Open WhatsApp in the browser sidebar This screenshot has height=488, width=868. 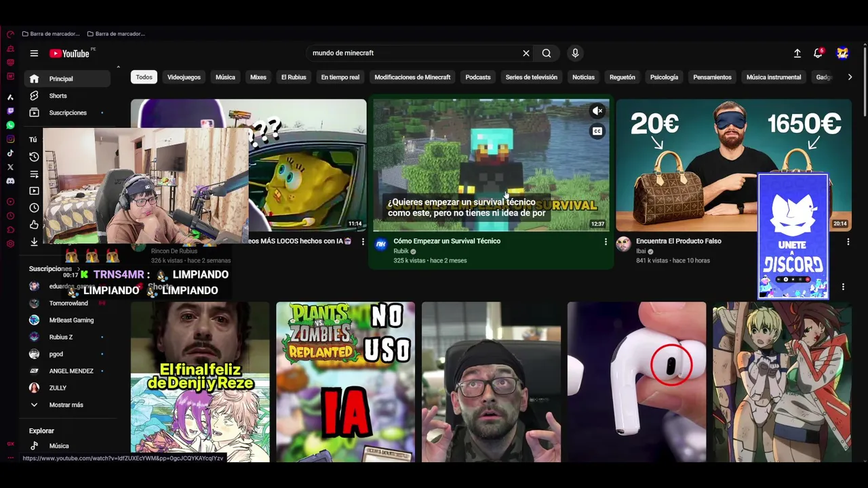click(10, 125)
